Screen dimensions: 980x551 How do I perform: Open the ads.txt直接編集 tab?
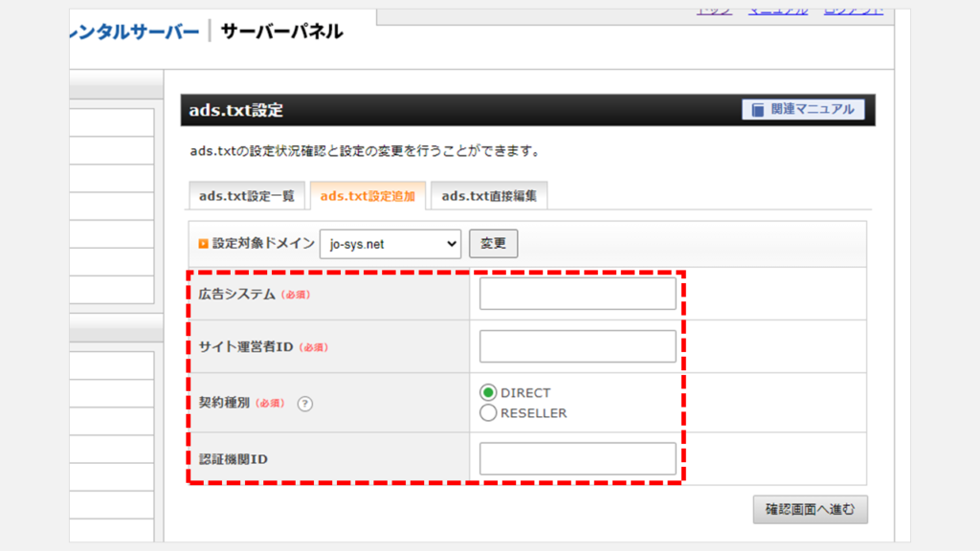[488, 196]
